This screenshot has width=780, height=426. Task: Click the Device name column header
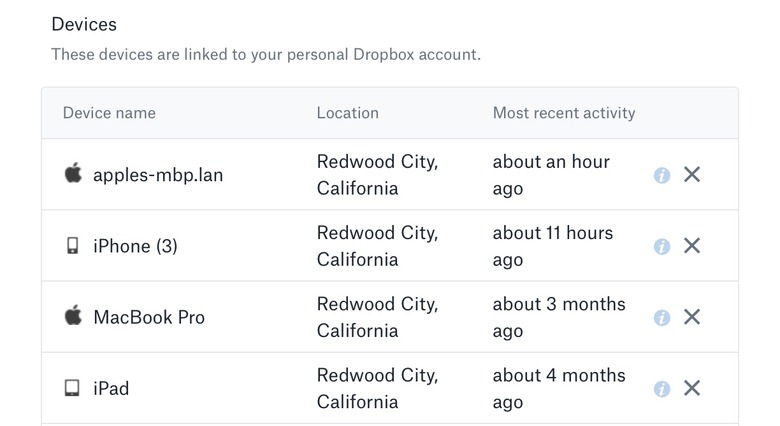(109, 113)
